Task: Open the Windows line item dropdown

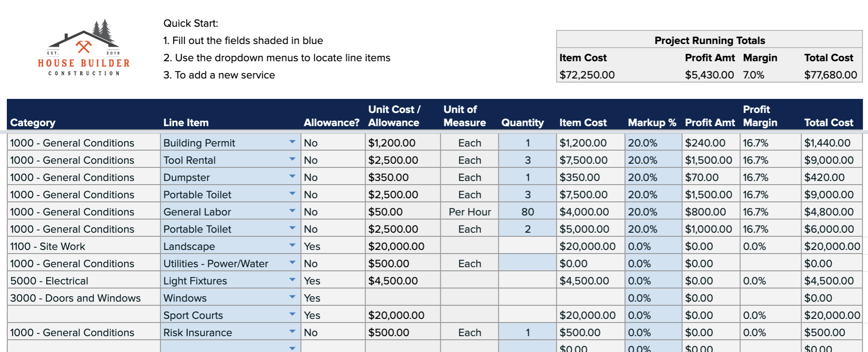Action: [x=292, y=297]
